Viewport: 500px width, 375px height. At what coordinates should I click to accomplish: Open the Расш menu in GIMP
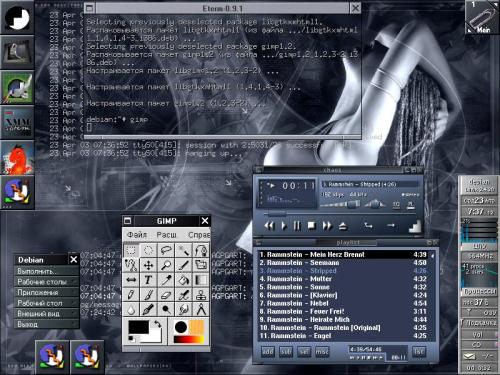166,235
